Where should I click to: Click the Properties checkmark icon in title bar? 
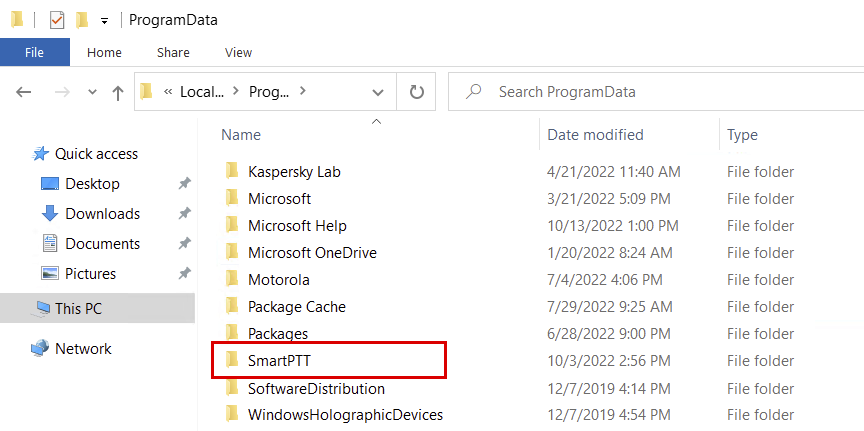(57, 20)
